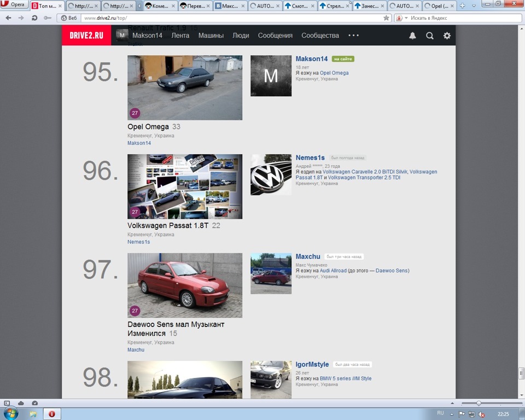Image resolution: width=525 pixels, height=420 pixels.
Task: Click the Веб site info badge
Action: (x=69, y=18)
